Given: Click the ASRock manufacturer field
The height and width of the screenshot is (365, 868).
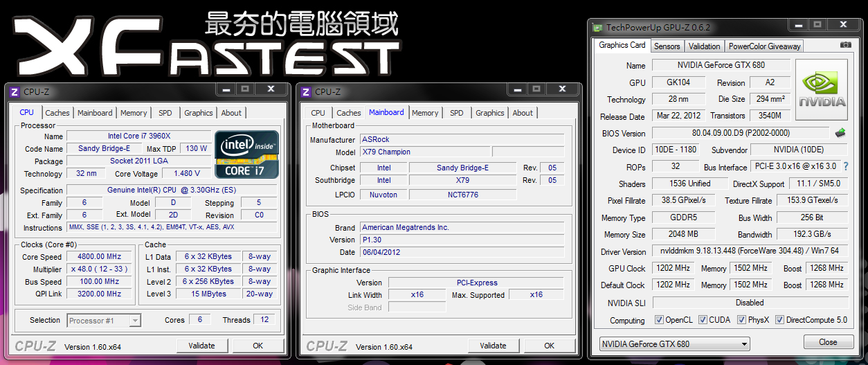Looking at the screenshot, I should pos(462,139).
